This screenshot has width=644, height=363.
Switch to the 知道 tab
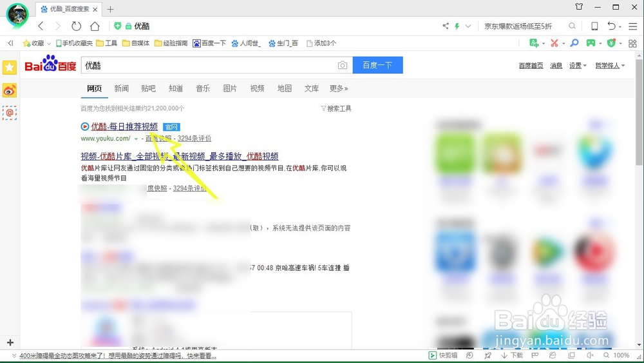click(176, 88)
